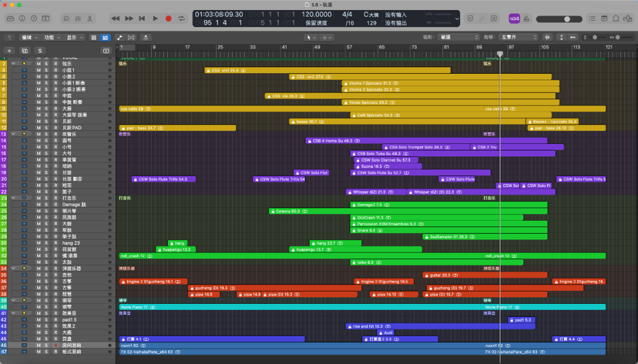
Task: Collapse the 吹管乐 track group
Action: tap(14, 134)
